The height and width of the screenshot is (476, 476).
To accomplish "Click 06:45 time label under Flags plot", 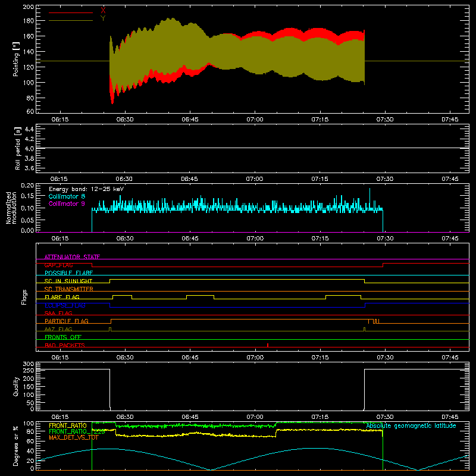I will (190, 358).
